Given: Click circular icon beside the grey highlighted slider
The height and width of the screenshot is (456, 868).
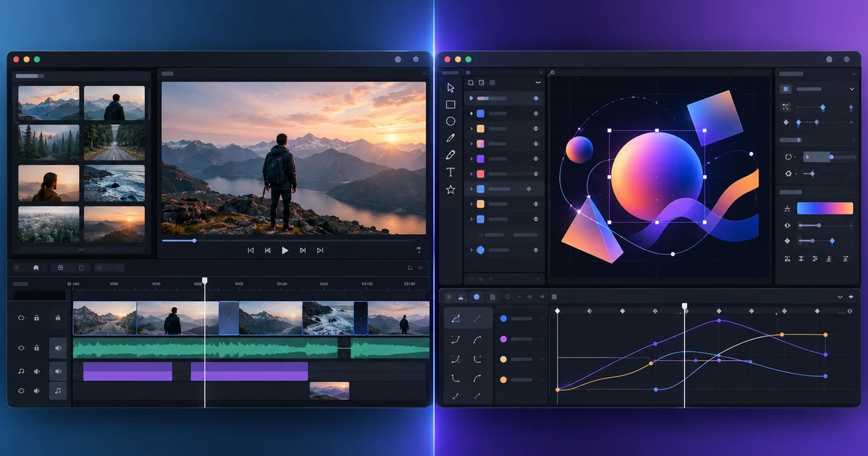Looking at the screenshot, I should tap(788, 156).
